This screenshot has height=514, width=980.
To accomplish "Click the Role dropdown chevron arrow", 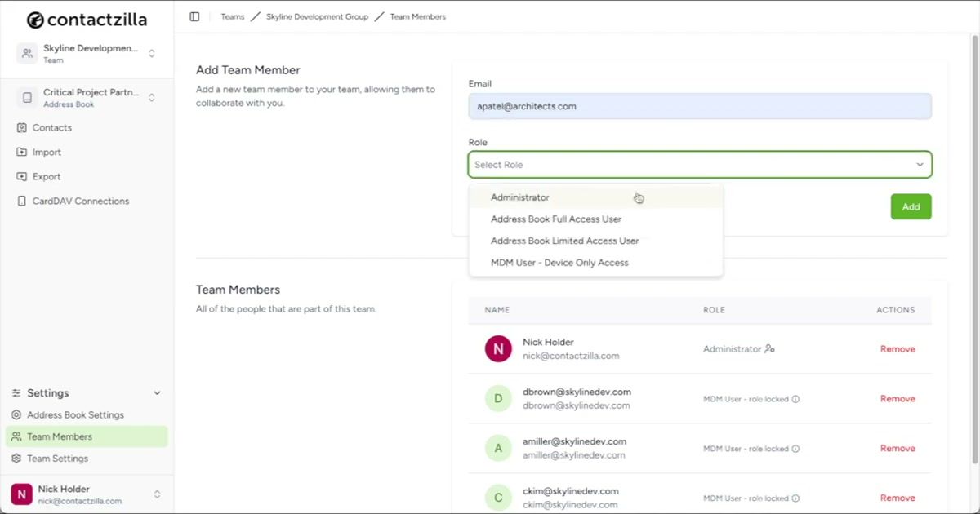I will [920, 165].
